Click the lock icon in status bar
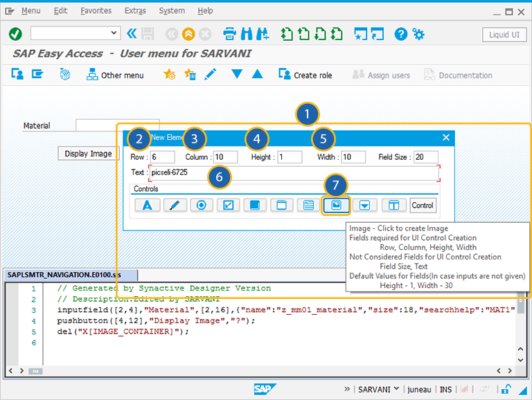The width and height of the screenshot is (532, 400). pyautogui.click(x=506, y=389)
